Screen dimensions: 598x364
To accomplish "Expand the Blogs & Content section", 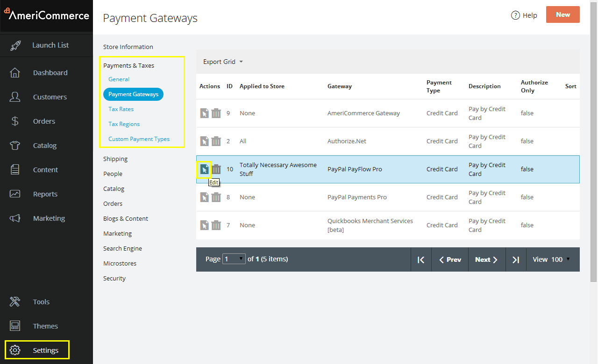I will (126, 218).
